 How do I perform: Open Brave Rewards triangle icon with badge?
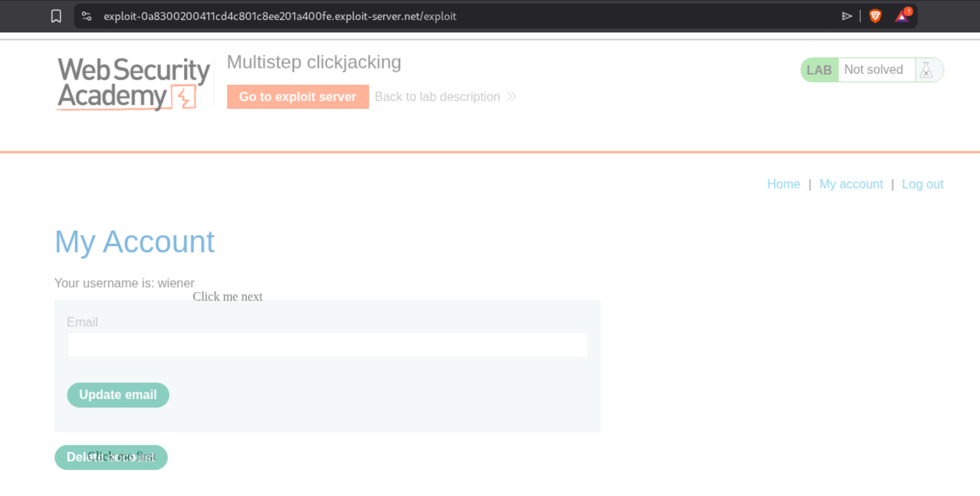tap(903, 16)
